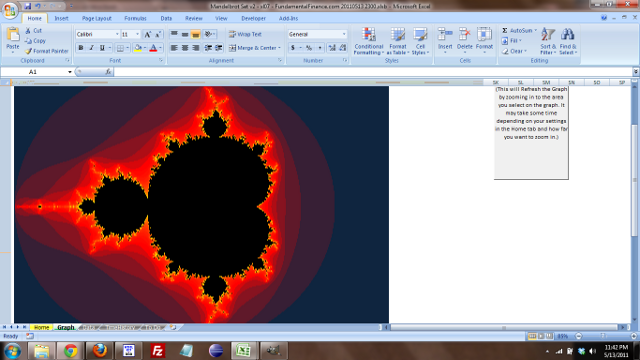This screenshot has height=360, width=640.
Task: Switch to the Insert ribbon tab
Action: (62, 18)
